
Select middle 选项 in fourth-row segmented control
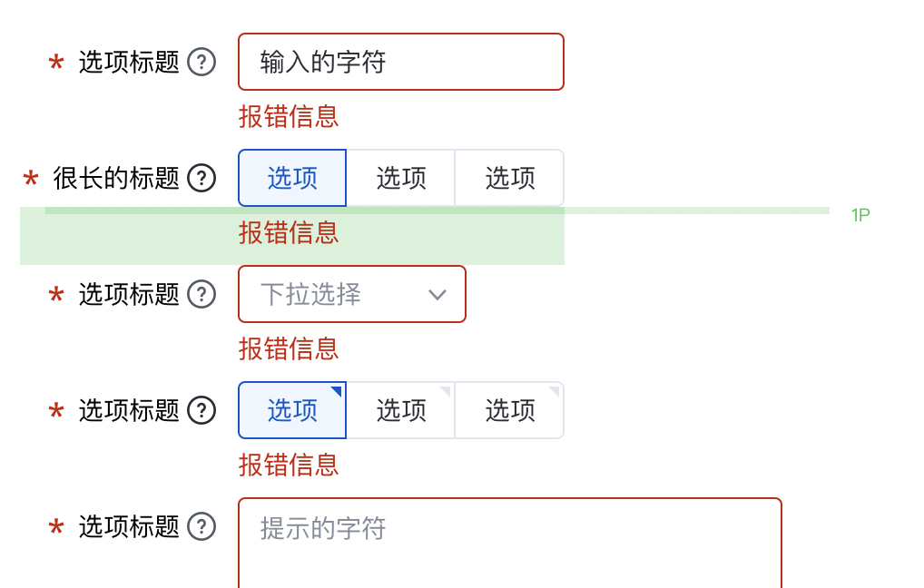[400, 410]
